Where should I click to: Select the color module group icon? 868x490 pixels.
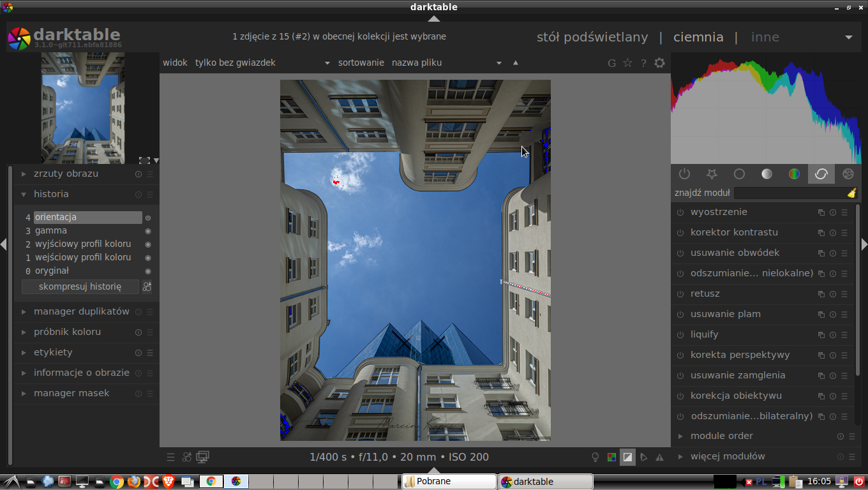pos(794,174)
